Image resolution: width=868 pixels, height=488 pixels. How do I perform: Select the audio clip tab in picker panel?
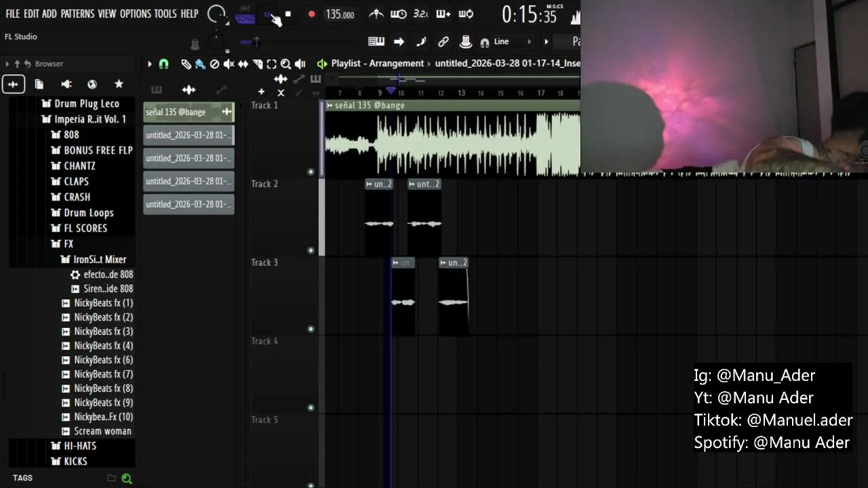click(189, 89)
